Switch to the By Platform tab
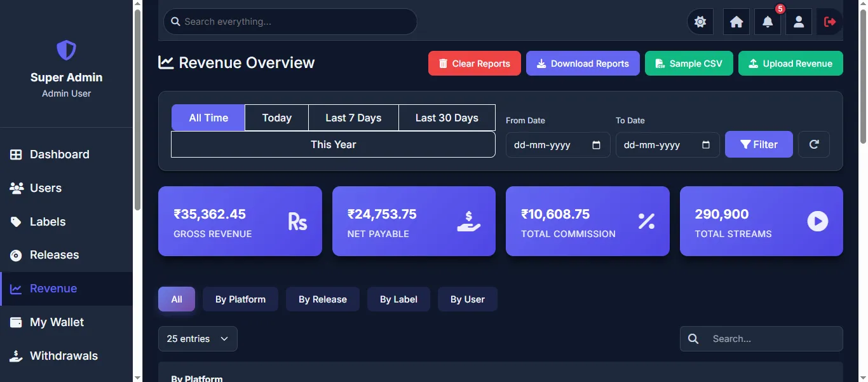Image resolution: width=868 pixels, height=382 pixels. pos(240,299)
